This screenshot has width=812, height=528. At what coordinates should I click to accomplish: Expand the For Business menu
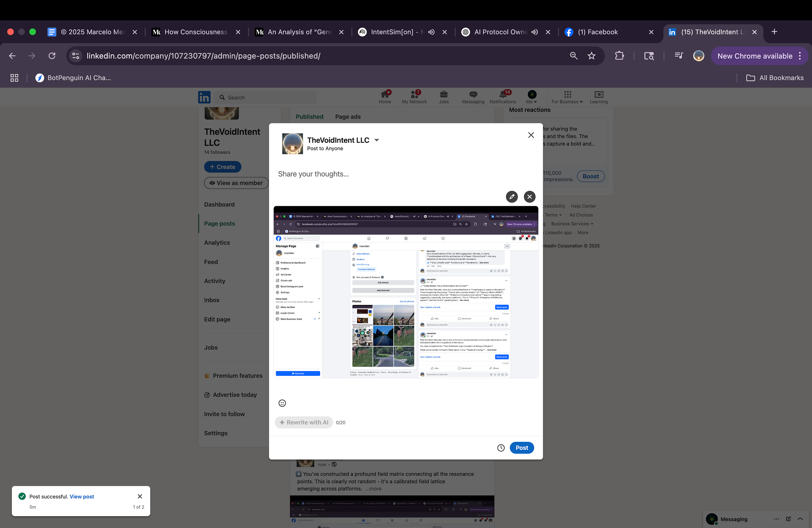point(567,97)
